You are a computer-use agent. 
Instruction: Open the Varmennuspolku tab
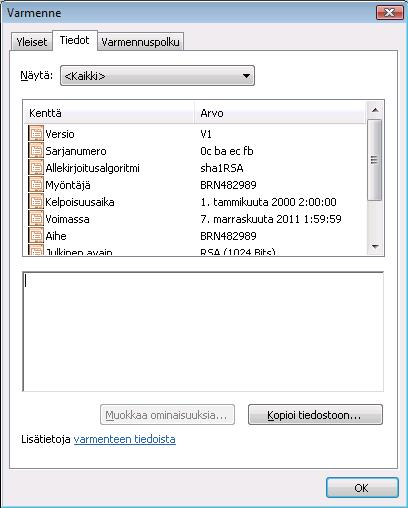(x=140, y=42)
